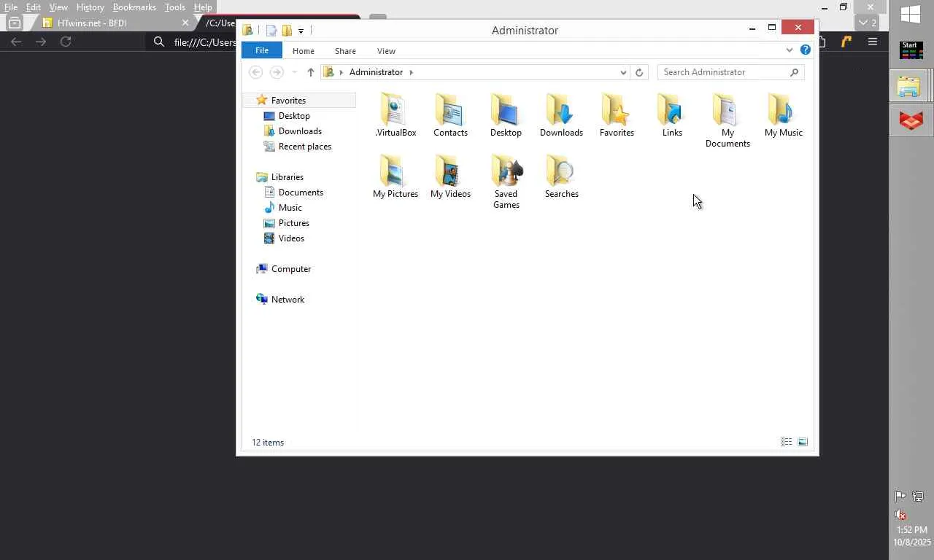
Task: Select the Saved Games folder icon
Action: (x=506, y=182)
